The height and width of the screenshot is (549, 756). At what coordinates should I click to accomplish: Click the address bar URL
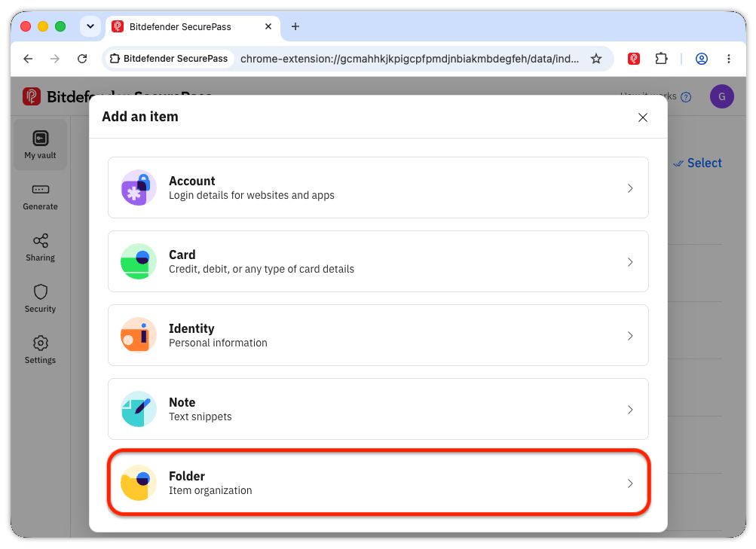(409, 59)
